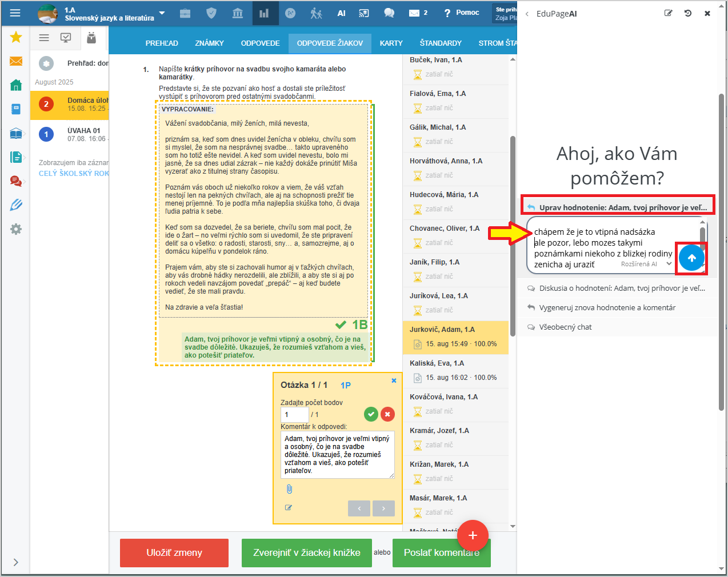728x577 pixels.
Task: Accept points with green checkmark
Action: (371, 414)
